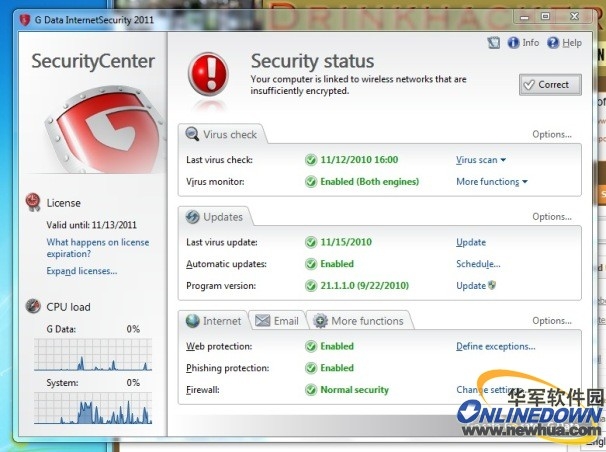Click green check beside Last virus update
Image resolution: width=606 pixels, height=452 pixels.
311,242
